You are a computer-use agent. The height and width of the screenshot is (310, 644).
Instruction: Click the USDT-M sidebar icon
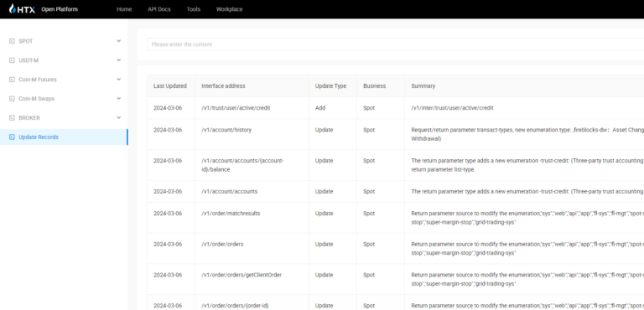(12, 60)
